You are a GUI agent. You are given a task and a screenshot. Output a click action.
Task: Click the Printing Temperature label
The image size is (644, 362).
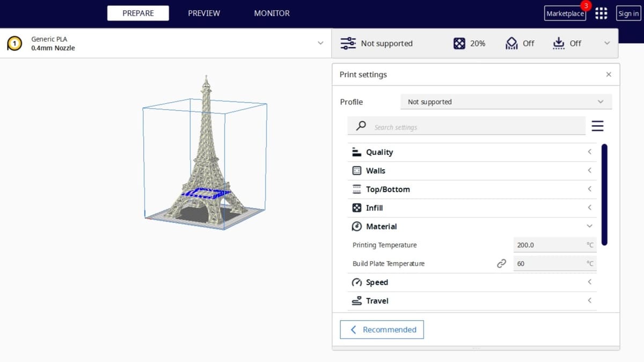point(384,245)
